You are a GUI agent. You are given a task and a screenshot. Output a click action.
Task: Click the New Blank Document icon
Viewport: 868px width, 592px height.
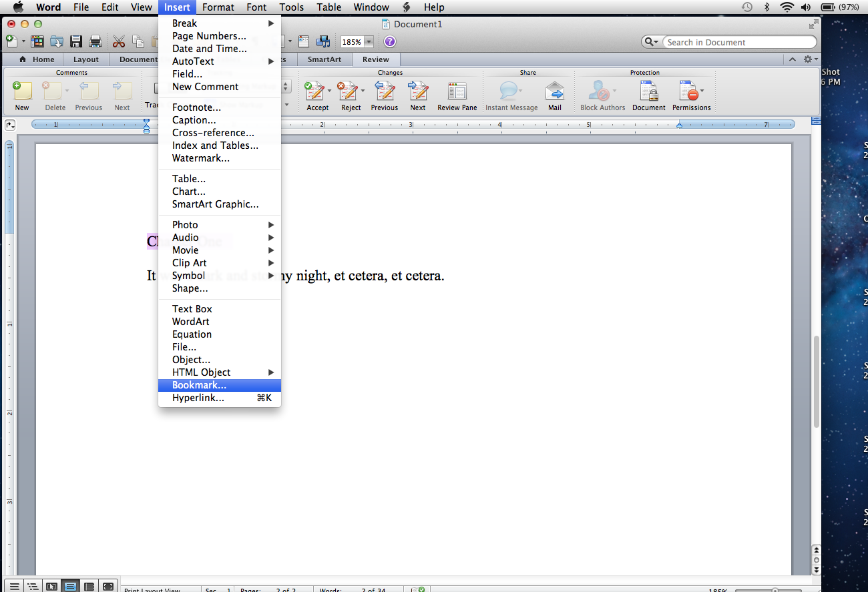pos(12,41)
